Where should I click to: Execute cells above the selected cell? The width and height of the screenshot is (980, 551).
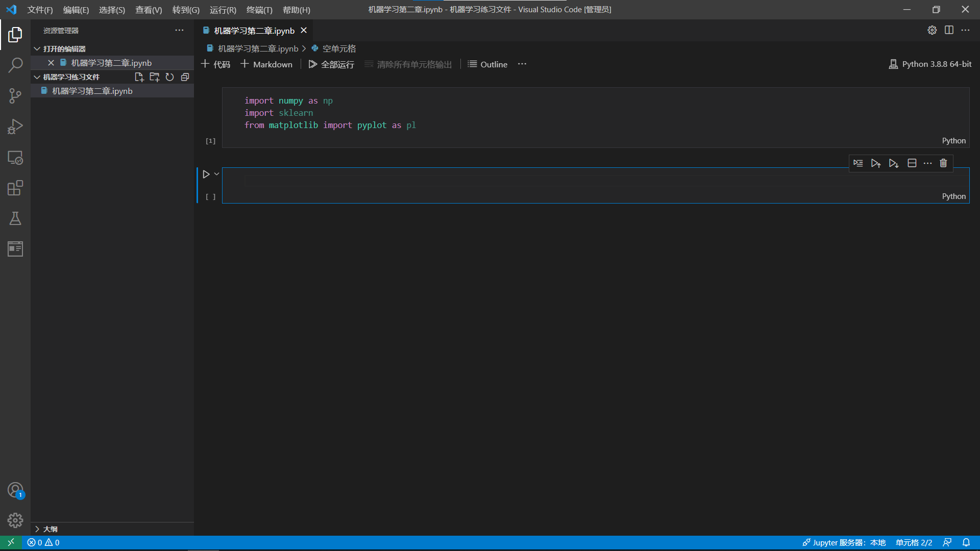coord(876,163)
